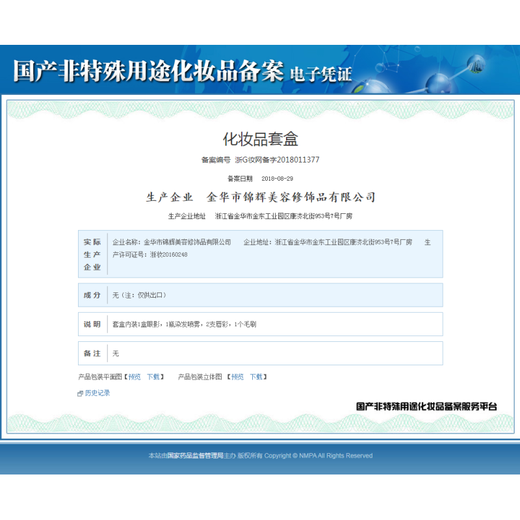Click the 备案日期 2018-08-29 text
This screenshot has height=520, width=520.
point(277,179)
